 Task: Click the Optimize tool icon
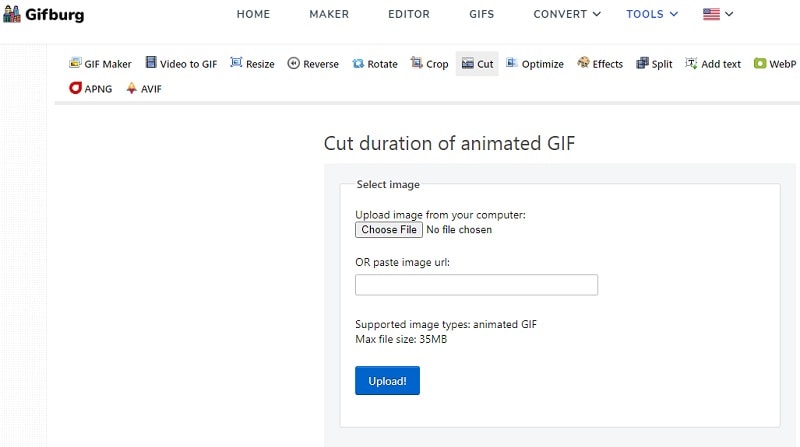pyautogui.click(x=512, y=64)
